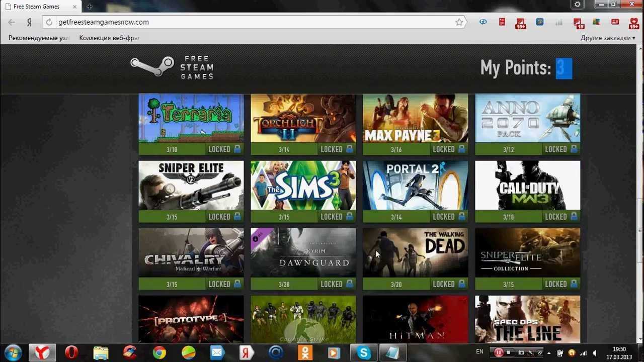Select the highlighted My Points value 3
The width and height of the screenshot is (644, 362).
[564, 68]
